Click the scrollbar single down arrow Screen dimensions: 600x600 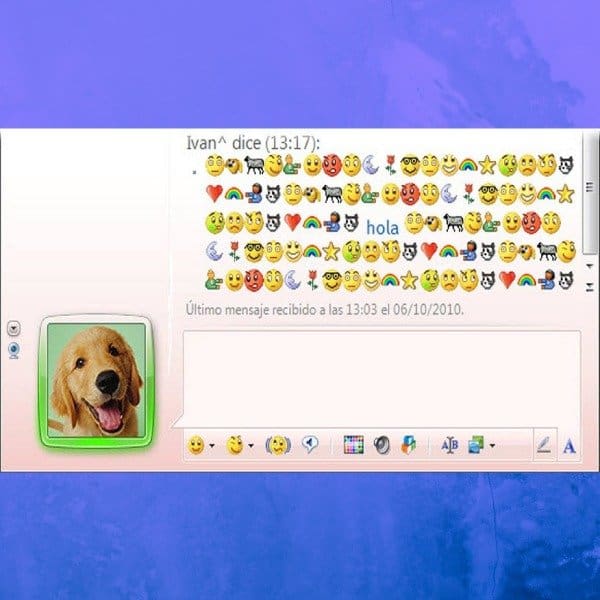point(590,266)
